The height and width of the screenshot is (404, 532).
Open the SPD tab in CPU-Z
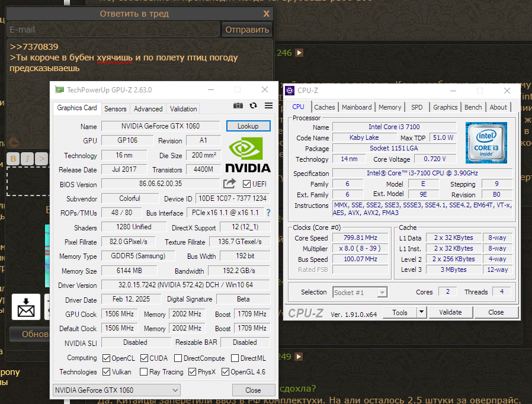417,107
